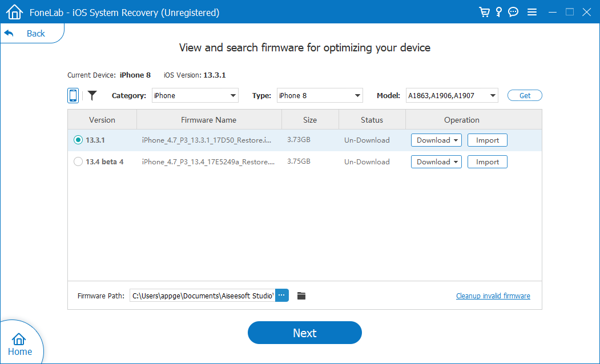Expand the Category iPhone dropdown

coord(195,95)
